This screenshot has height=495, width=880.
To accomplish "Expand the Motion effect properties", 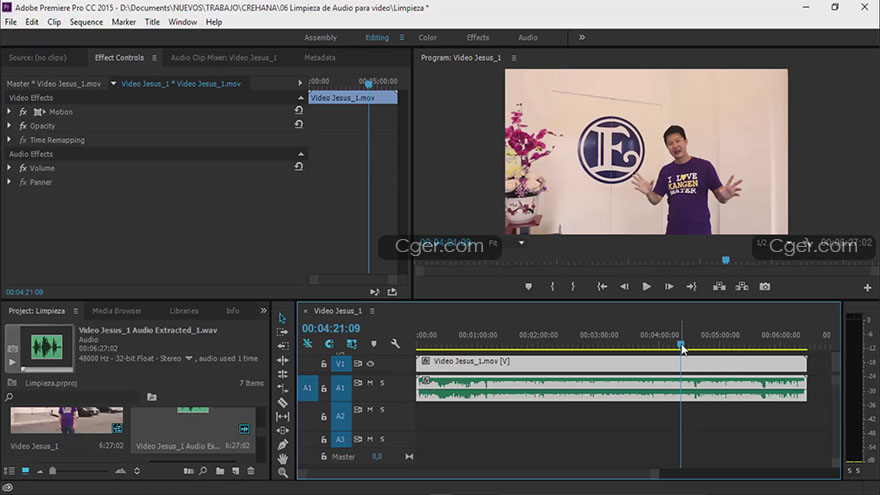I will tap(9, 112).
